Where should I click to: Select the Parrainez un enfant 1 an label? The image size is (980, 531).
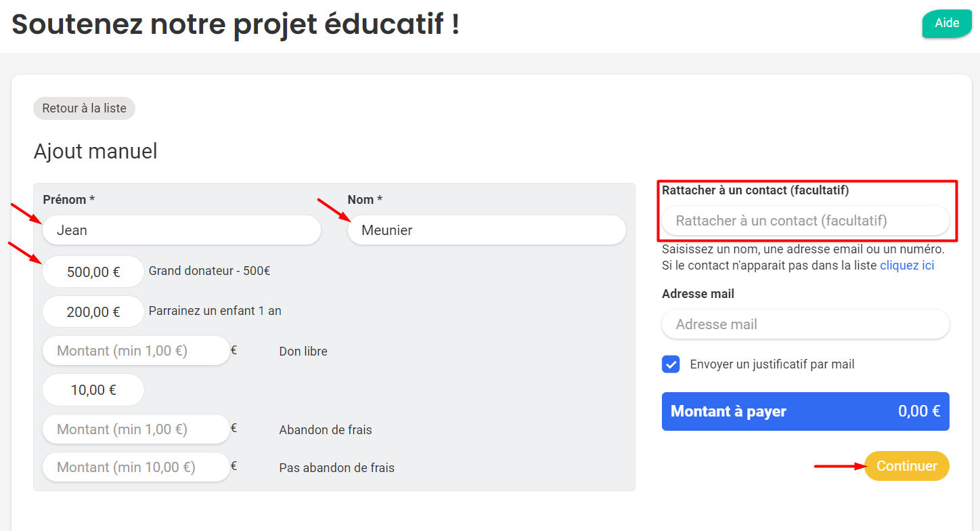[x=215, y=311]
